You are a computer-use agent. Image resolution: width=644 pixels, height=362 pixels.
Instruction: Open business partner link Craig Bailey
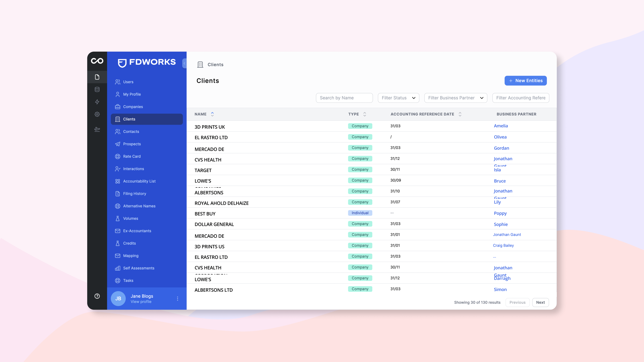point(503,246)
